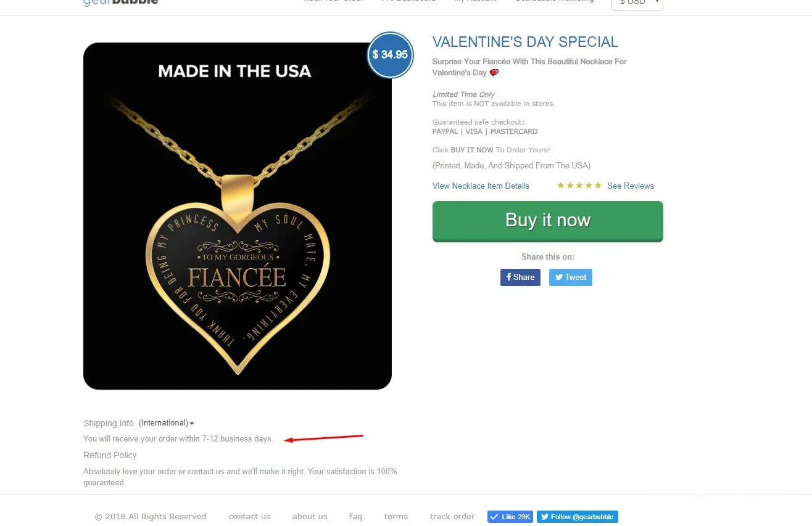Open the faq footer link

355,517
